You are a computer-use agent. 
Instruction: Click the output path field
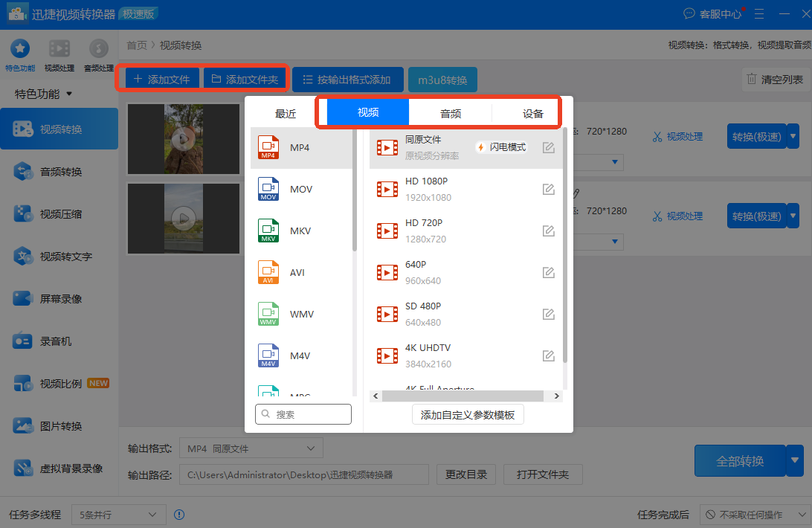pyautogui.click(x=304, y=474)
